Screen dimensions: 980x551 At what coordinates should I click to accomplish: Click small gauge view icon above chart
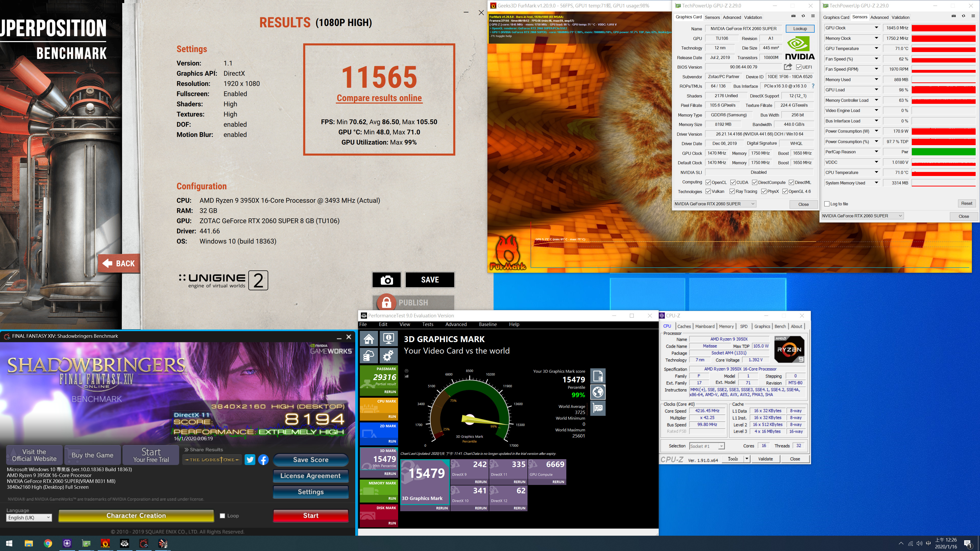coord(406,371)
